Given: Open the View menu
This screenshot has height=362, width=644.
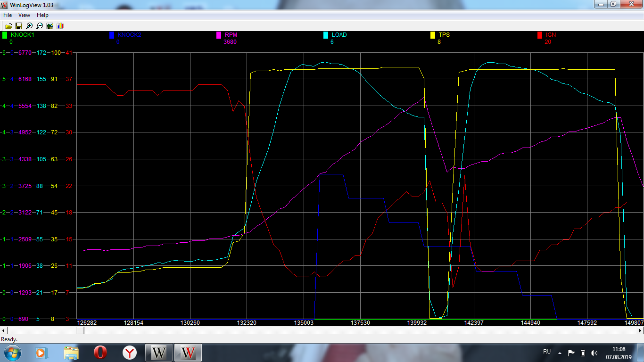Looking at the screenshot, I should [x=24, y=15].
